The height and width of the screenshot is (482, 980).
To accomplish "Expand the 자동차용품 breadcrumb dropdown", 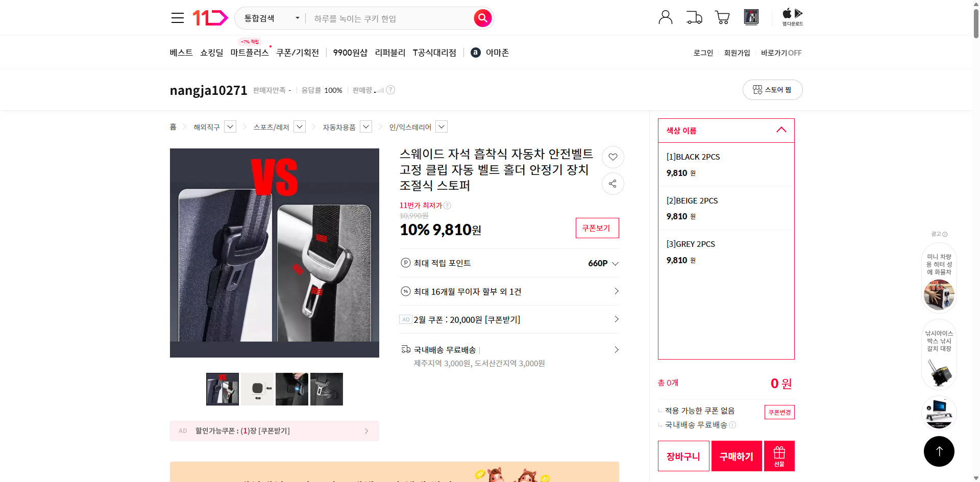I will click(x=365, y=126).
